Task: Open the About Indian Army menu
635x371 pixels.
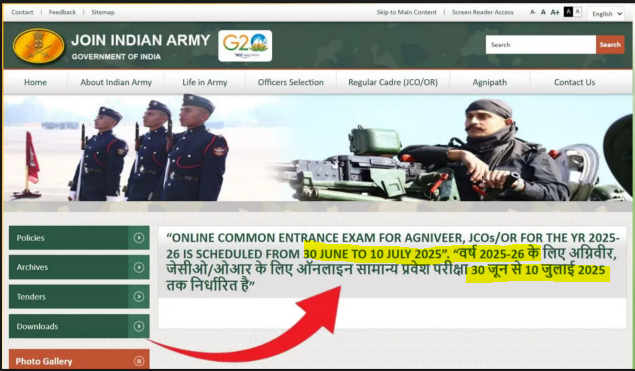Action: [x=116, y=82]
